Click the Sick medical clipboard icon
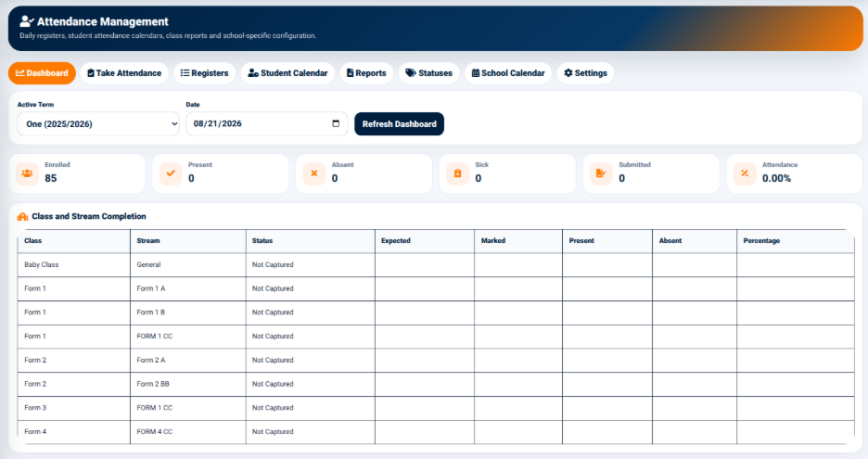Image resolution: width=868 pixels, height=459 pixels. coord(457,173)
